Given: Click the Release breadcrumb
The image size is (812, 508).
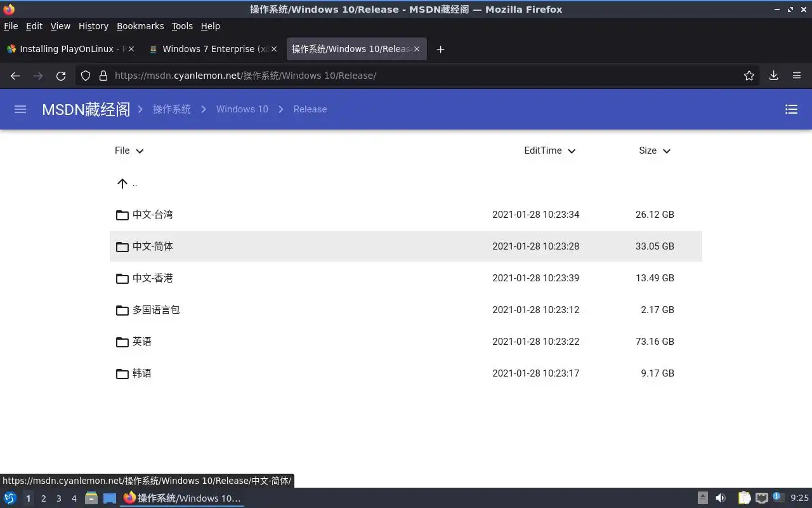Looking at the screenshot, I should (x=310, y=109).
